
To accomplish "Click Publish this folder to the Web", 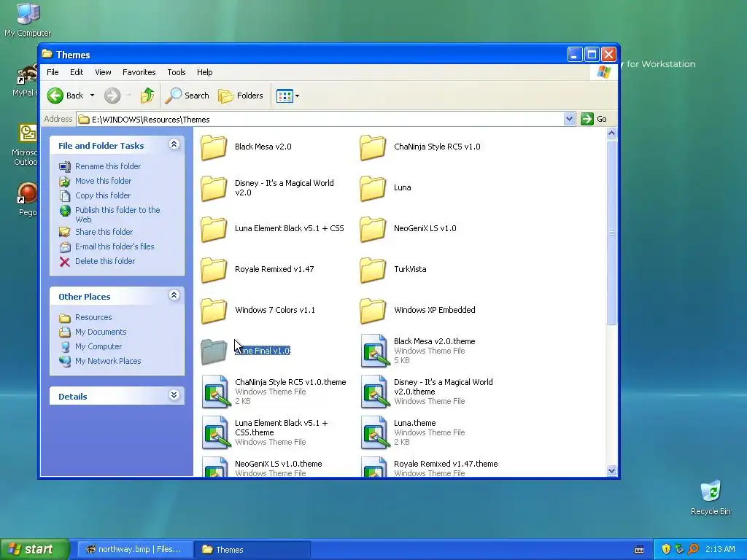I will [117, 215].
